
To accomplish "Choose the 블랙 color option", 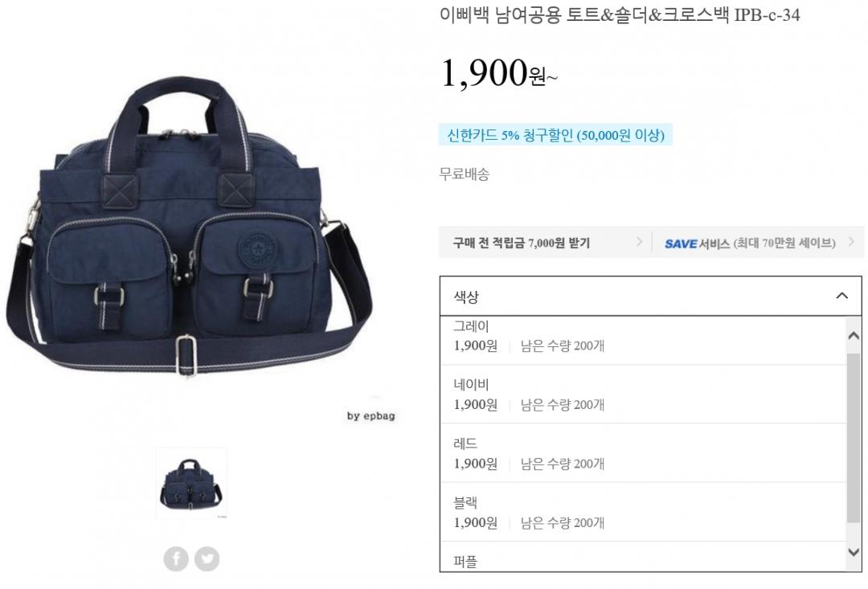I will pyautogui.click(x=643, y=512).
